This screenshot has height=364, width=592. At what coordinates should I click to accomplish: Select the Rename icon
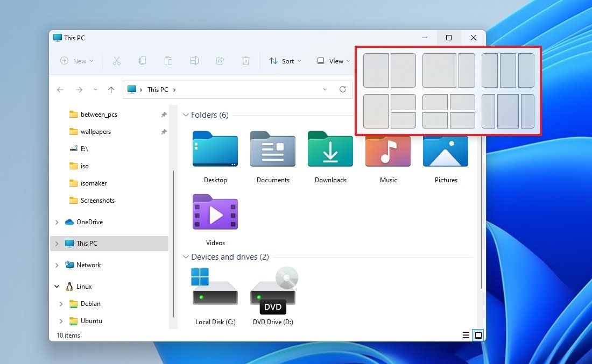[x=194, y=61]
